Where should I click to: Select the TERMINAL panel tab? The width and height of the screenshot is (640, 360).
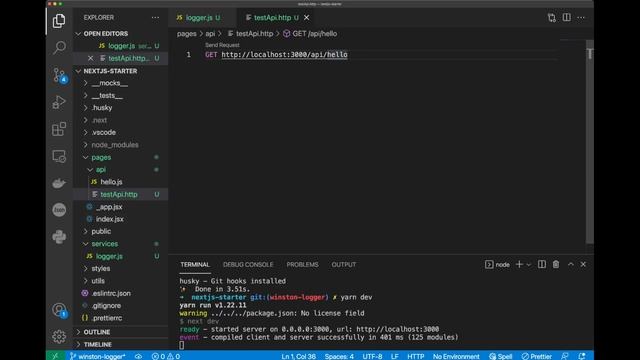[195, 264]
